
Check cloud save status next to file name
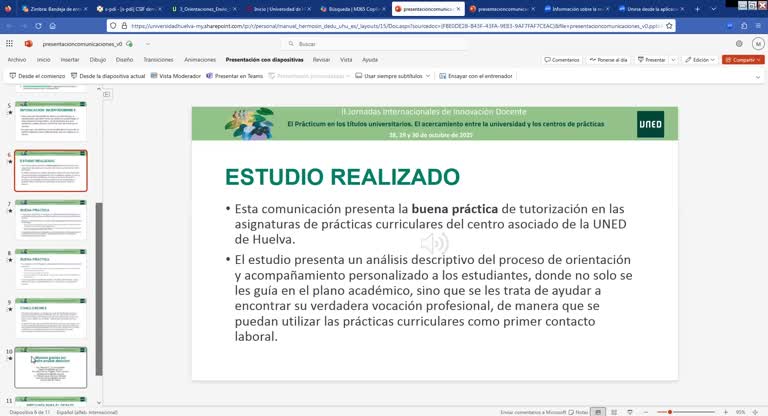click(129, 44)
